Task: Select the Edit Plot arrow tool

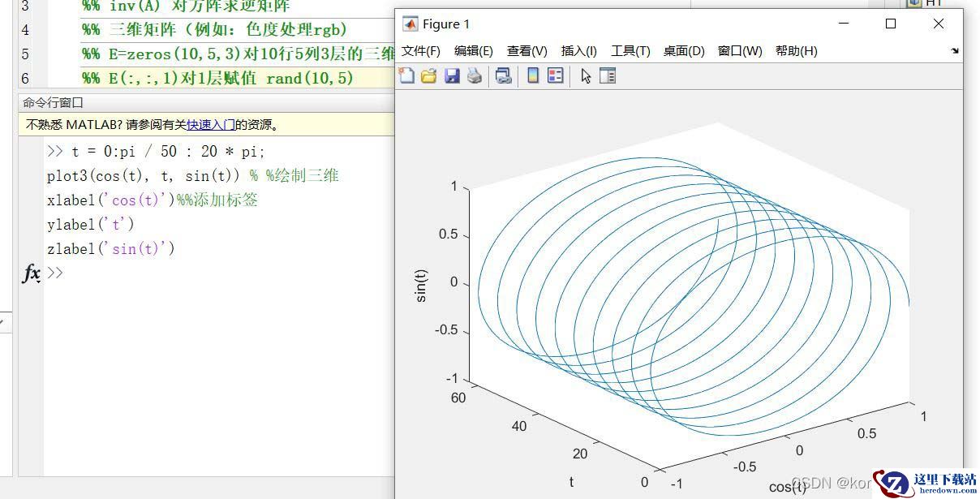Action: coord(586,76)
